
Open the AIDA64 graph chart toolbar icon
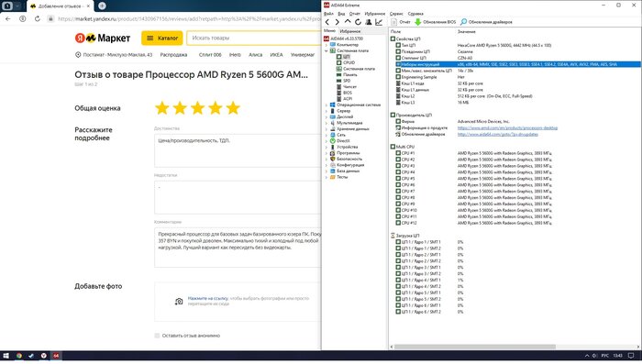tap(379, 22)
